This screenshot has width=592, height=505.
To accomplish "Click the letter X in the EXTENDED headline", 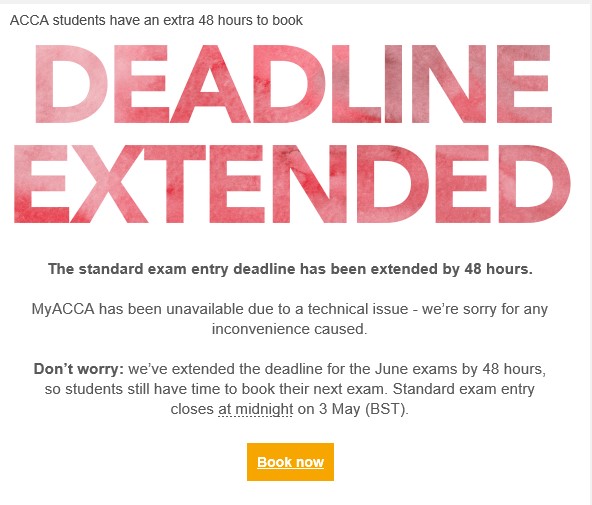I will 109,184.
